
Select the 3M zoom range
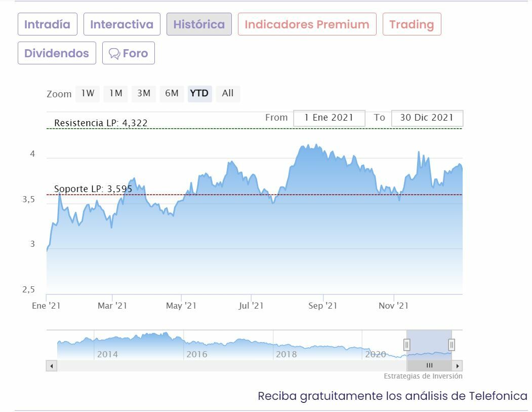pyautogui.click(x=144, y=94)
